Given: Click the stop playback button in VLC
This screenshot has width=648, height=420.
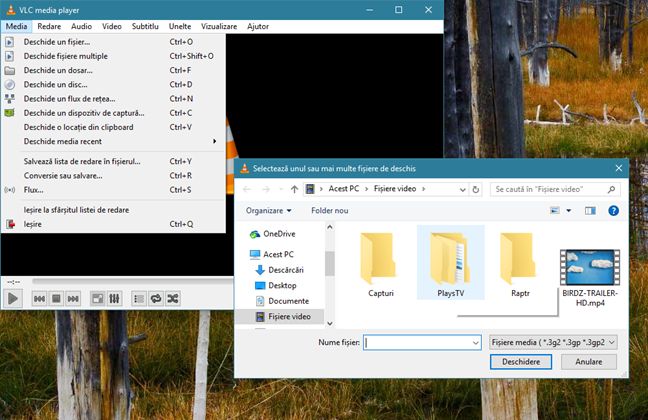Looking at the screenshot, I should pyautogui.click(x=56, y=298).
